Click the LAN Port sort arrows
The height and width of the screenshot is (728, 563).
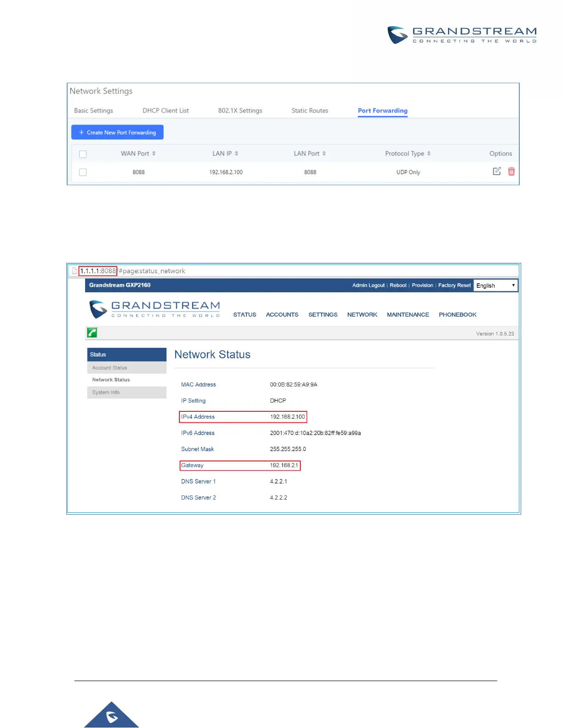click(324, 154)
